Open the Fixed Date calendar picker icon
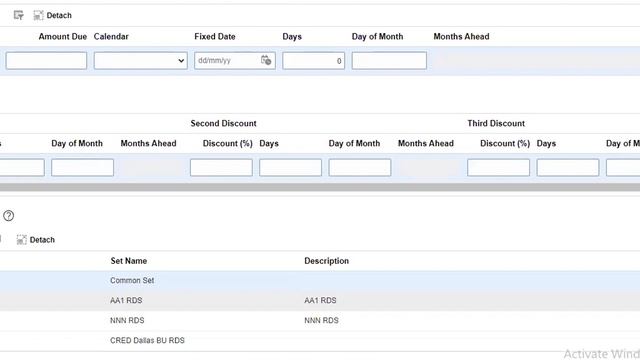This screenshot has height=360, width=640. point(266,60)
